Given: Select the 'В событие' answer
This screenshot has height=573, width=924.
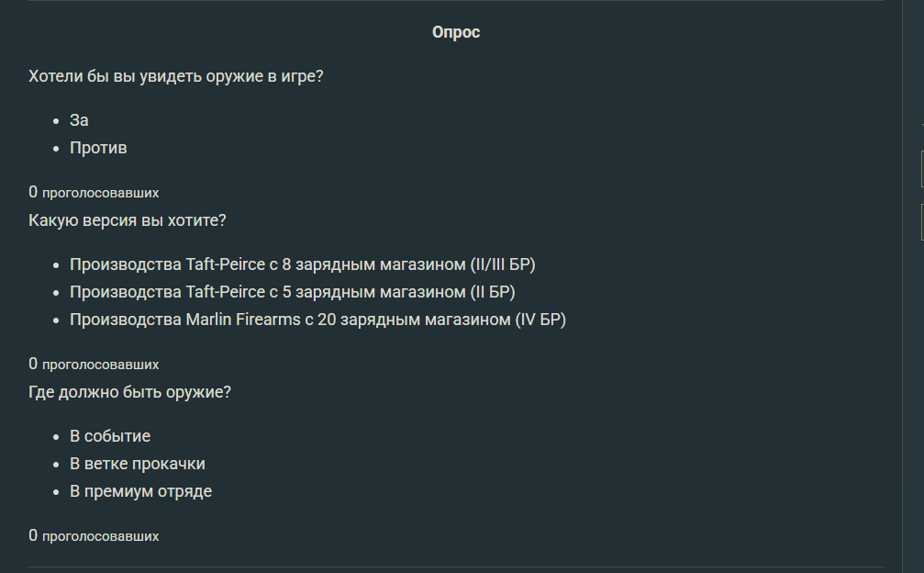Looking at the screenshot, I should pos(110,436).
